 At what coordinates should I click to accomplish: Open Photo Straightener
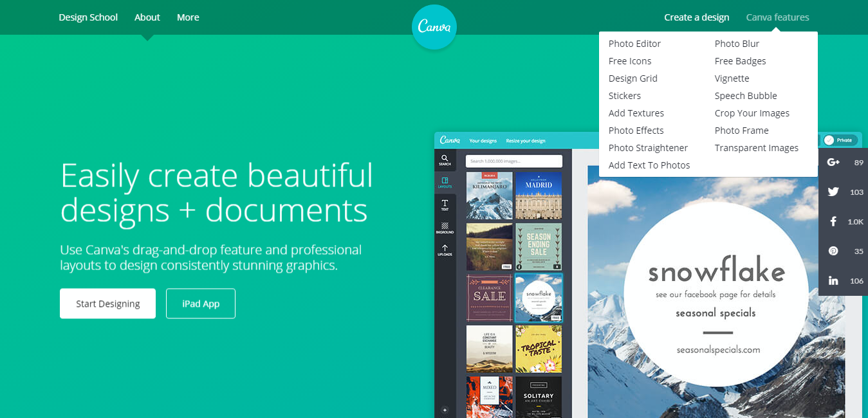[x=649, y=148]
